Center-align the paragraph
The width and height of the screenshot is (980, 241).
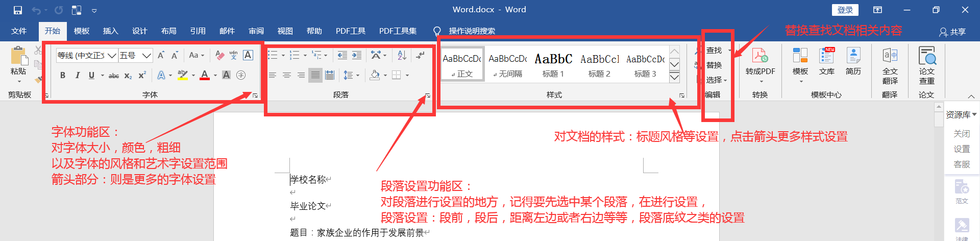tap(287, 75)
